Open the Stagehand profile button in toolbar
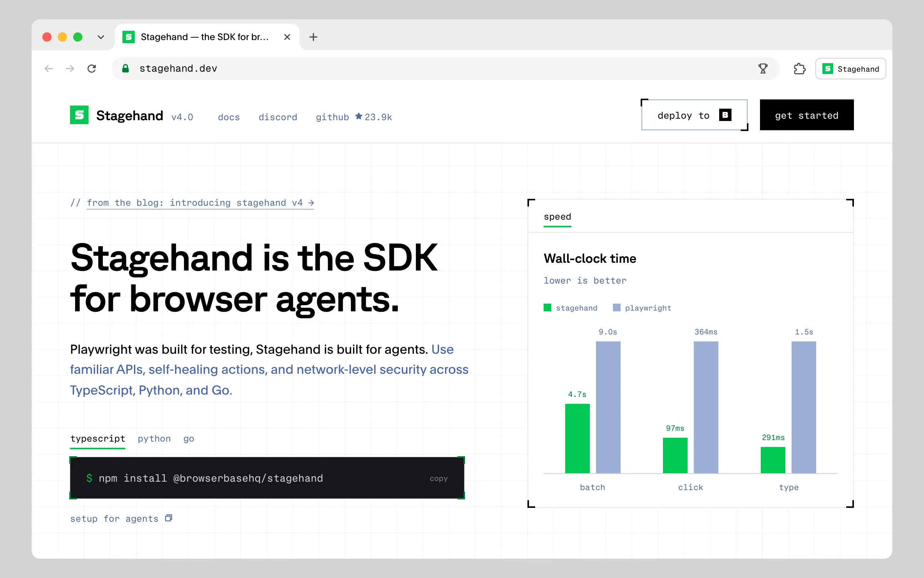 pos(850,69)
